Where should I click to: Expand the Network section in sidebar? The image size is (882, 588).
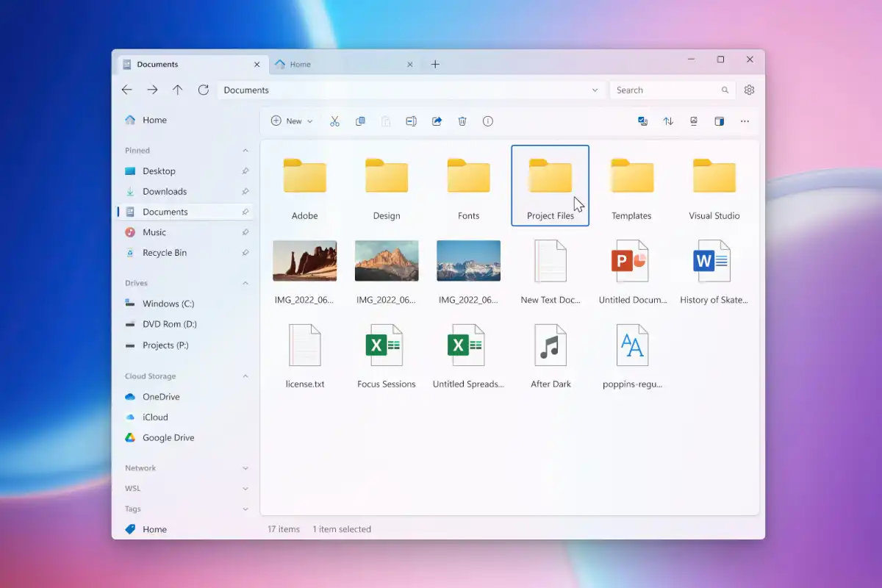point(245,468)
